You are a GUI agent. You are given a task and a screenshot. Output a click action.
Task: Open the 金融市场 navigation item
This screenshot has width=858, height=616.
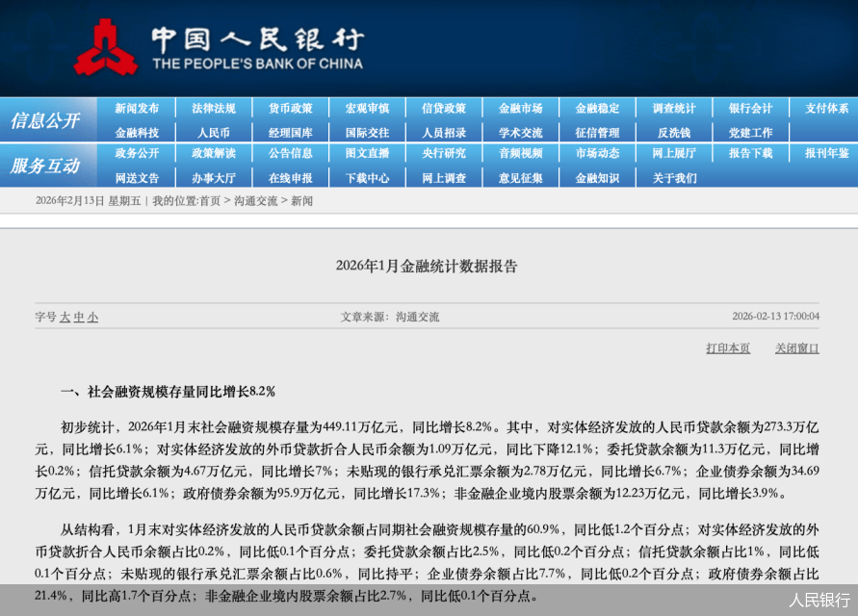pyautogui.click(x=520, y=107)
